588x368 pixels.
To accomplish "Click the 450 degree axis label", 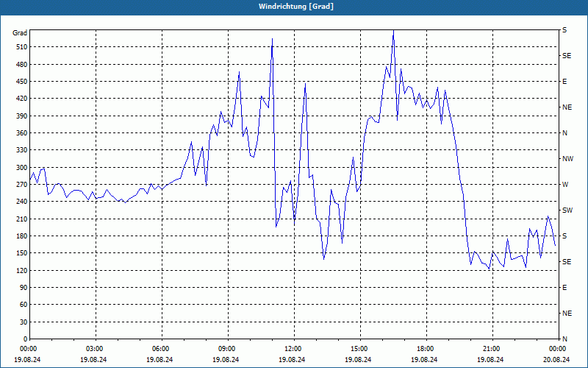I will [x=22, y=82].
